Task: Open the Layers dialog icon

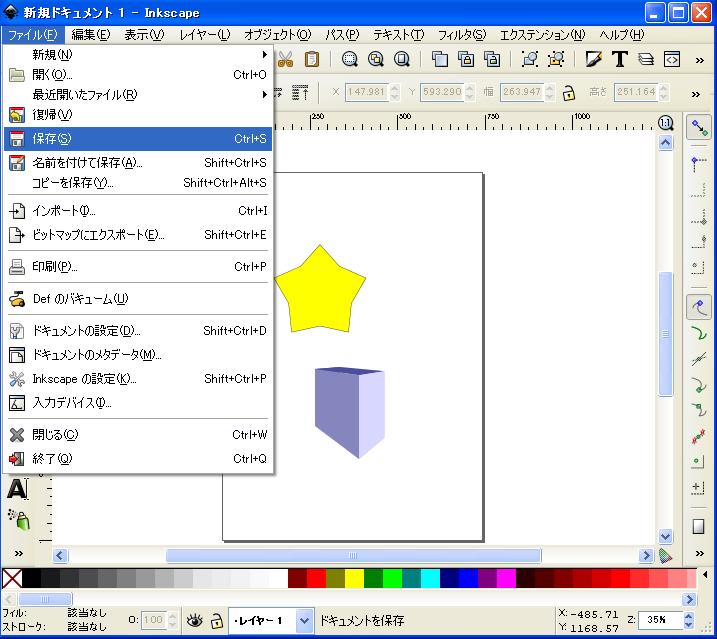Action: tap(646, 59)
